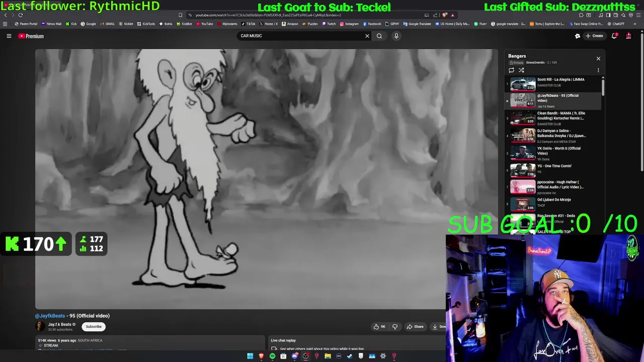The height and width of the screenshot is (362, 644).
Task: Show more bookmarks via chevron
Action: point(635,24)
